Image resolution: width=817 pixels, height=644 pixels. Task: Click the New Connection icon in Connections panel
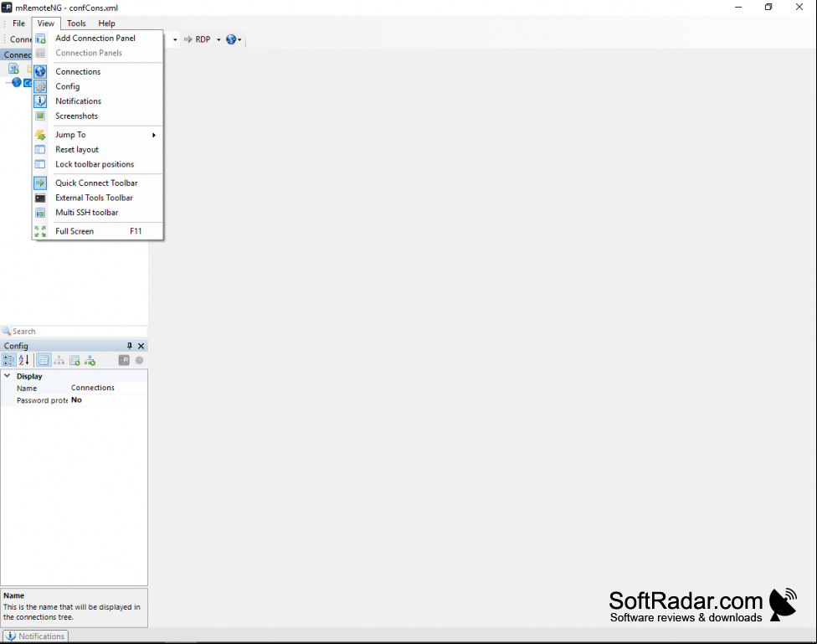[13, 69]
